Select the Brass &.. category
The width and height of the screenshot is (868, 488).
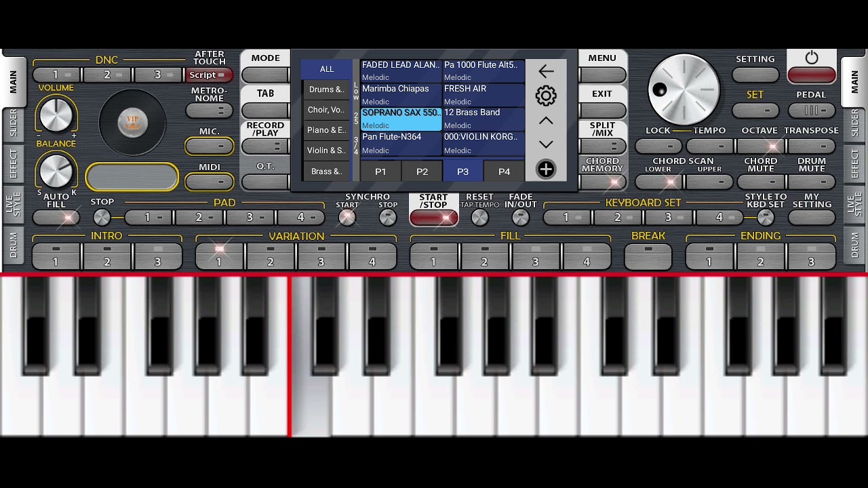click(x=327, y=171)
